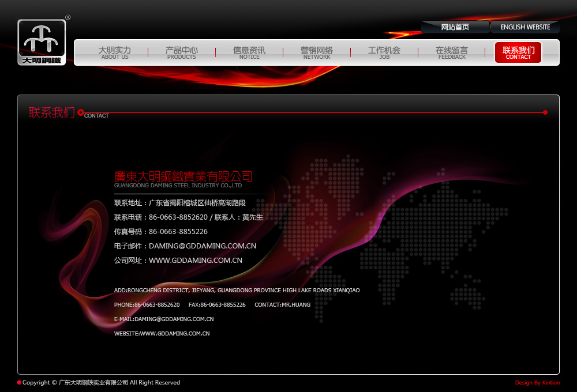
Task: Click the ADD:RONGCHENG DISTRICT English address
Action: (x=237, y=290)
